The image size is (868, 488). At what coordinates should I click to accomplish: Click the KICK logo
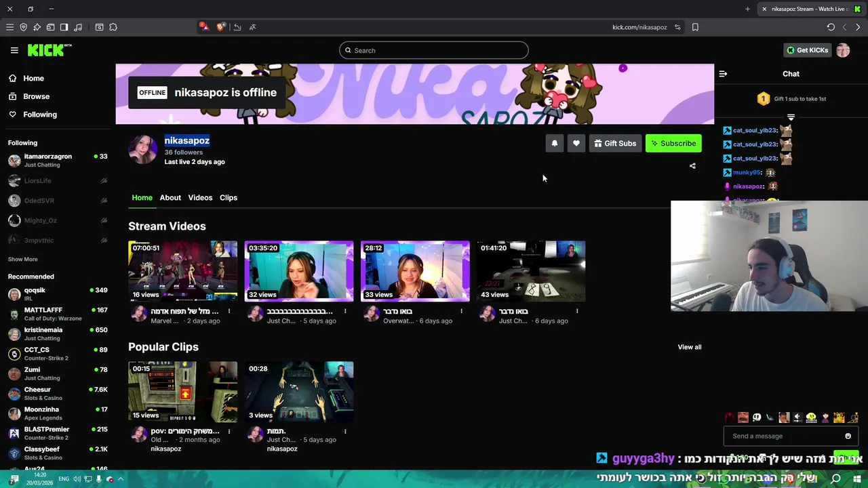coord(49,50)
